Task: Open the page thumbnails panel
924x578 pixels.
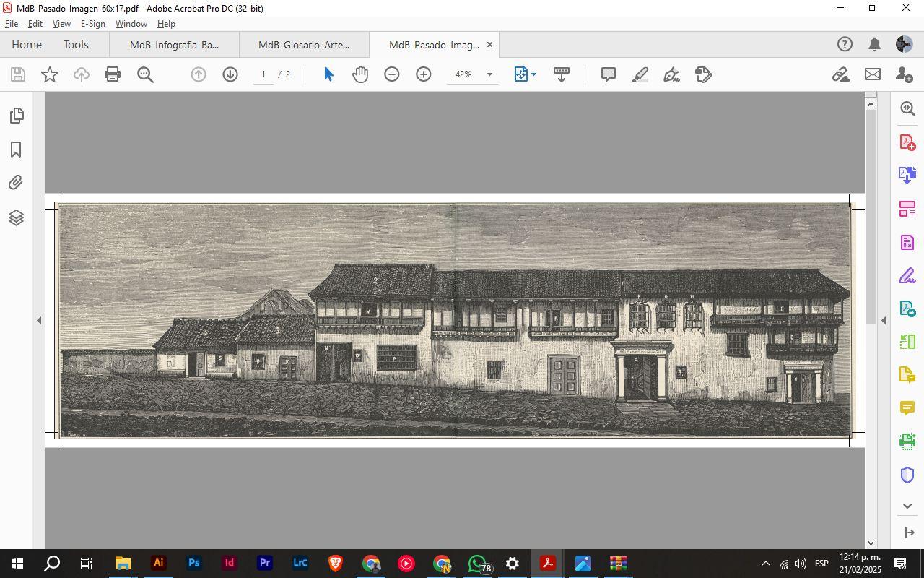Action: pos(16,116)
